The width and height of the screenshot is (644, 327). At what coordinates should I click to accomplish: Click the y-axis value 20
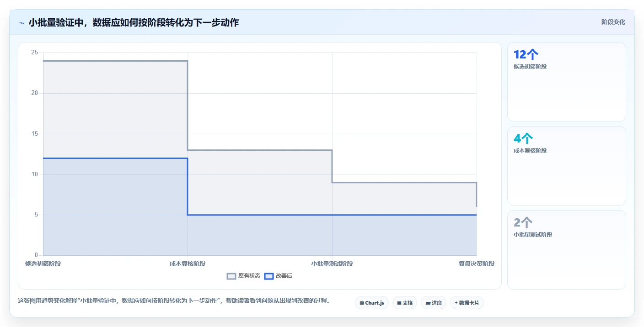[35, 93]
